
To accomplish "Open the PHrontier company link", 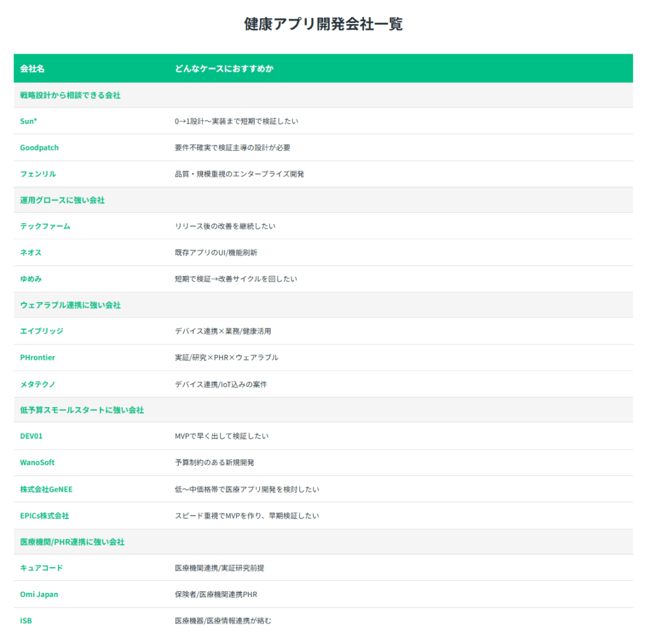I will pos(38,357).
